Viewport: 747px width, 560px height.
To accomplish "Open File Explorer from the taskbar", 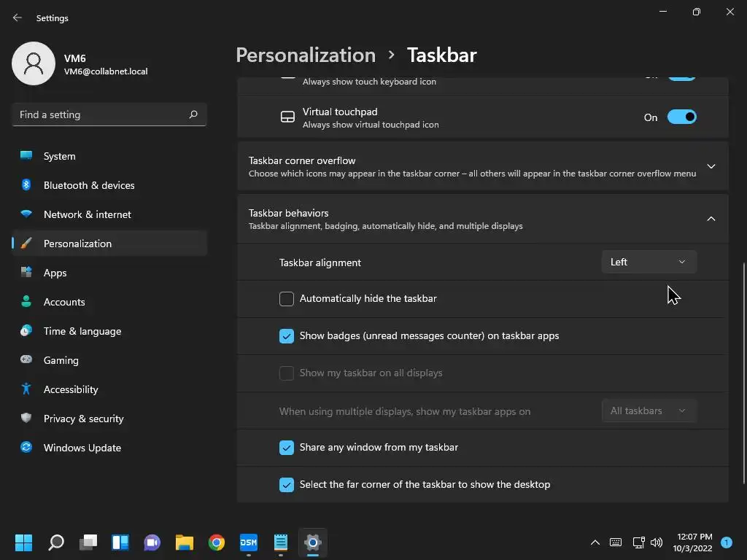I will pyautogui.click(x=185, y=542).
